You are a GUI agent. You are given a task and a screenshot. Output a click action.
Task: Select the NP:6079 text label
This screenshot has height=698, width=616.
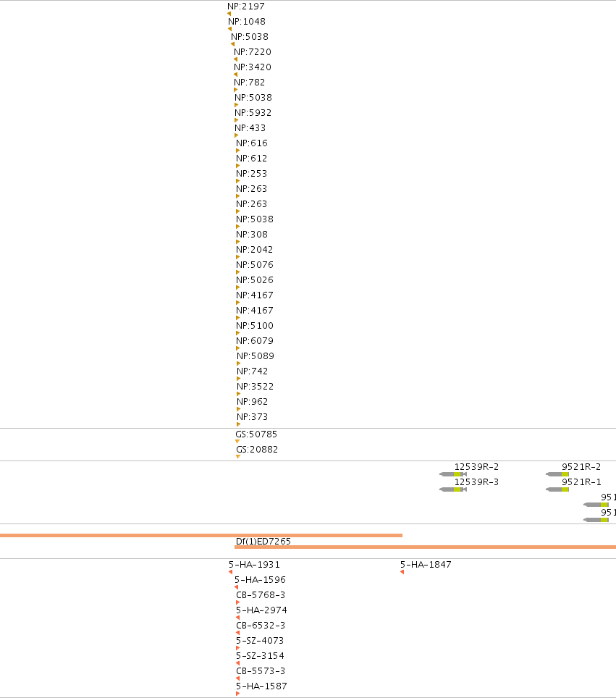[255, 340]
